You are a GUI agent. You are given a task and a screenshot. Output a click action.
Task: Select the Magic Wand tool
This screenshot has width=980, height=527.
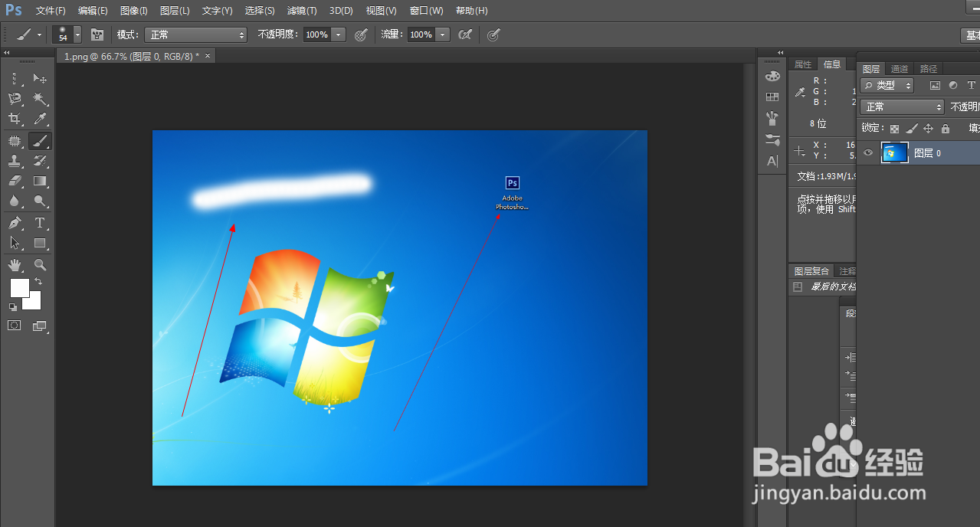[x=40, y=99]
